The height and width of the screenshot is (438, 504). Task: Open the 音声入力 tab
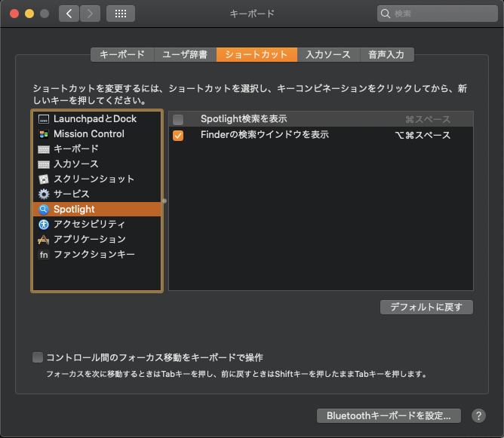[387, 54]
